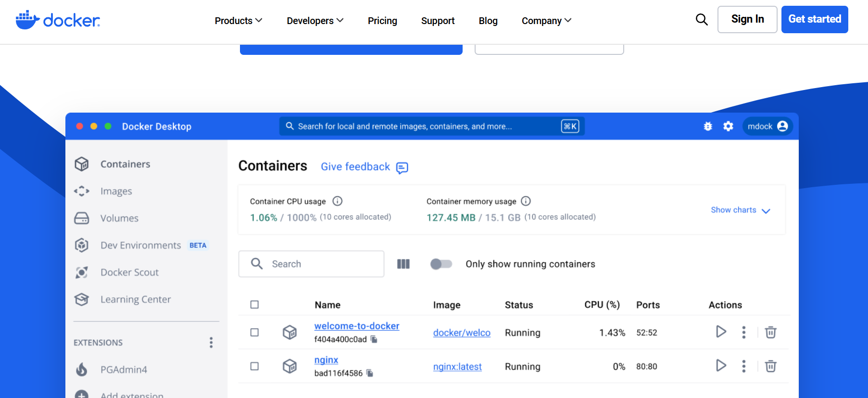Open the Docker Desktop settings gear

[728, 126]
